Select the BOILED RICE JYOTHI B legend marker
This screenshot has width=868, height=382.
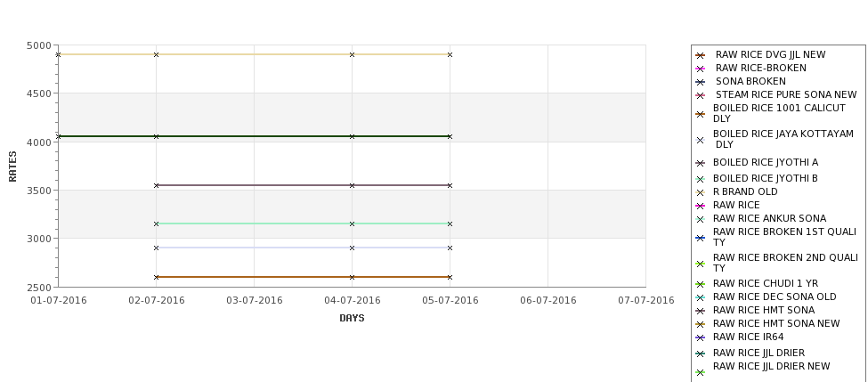pos(701,179)
